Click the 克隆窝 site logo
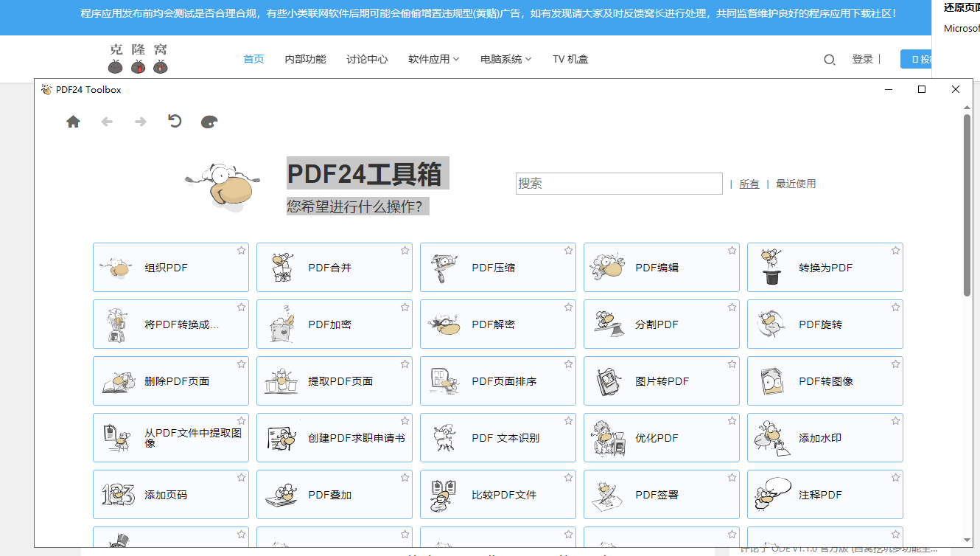The width and height of the screenshot is (980, 556). pos(139,58)
